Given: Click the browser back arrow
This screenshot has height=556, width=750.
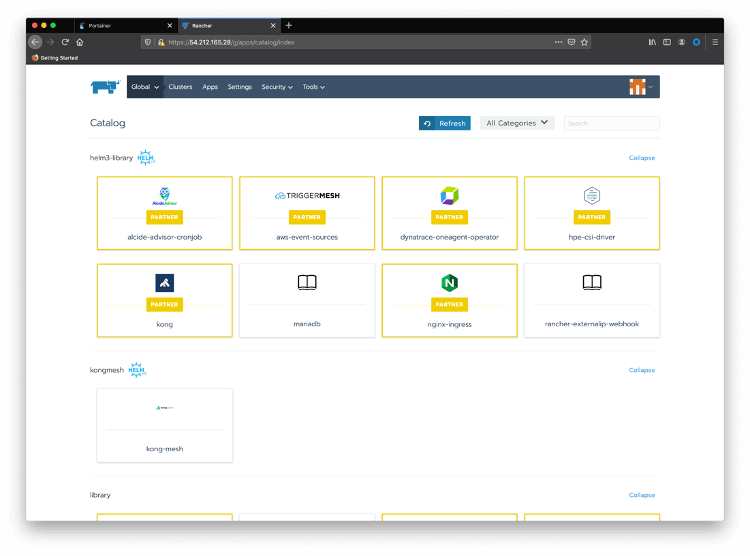Looking at the screenshot, I should [x=36, y=42].
